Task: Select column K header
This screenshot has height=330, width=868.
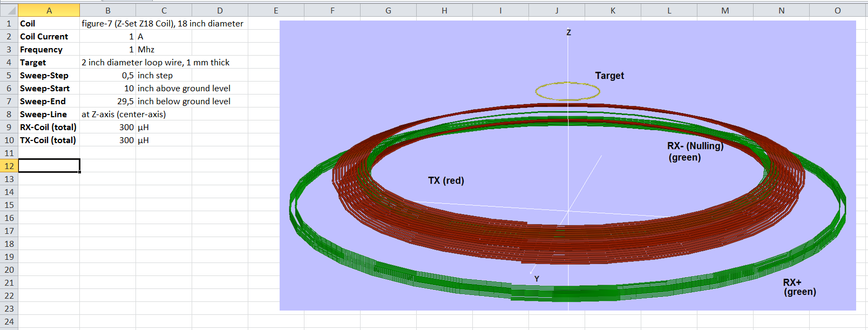Action: coord(613,10)
